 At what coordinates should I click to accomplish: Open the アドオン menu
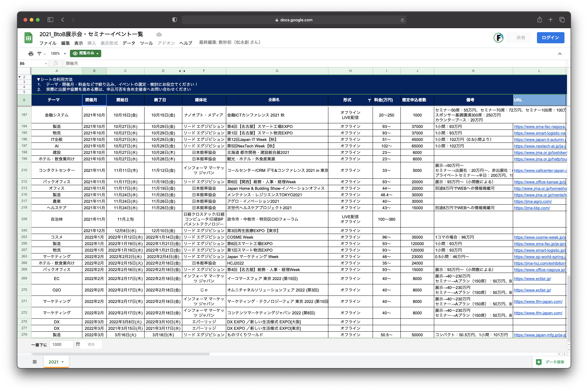(x=166, y=43)
